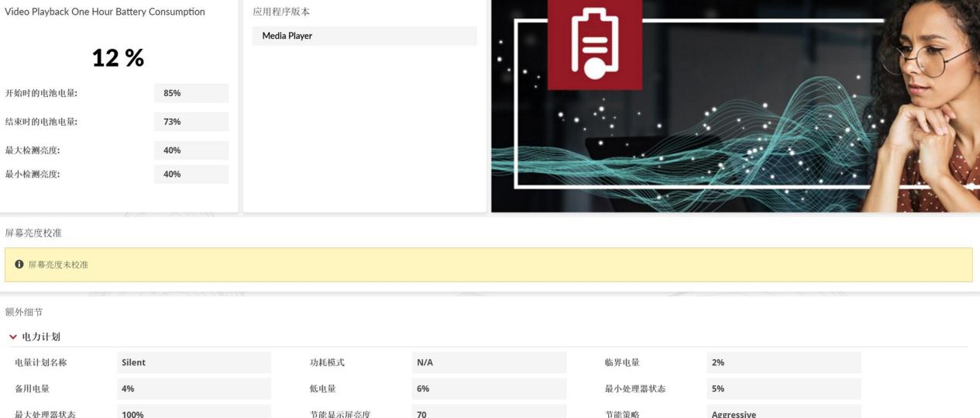This screenshot has width=980, height=418.
Task: Click the 70 节能显示屏亮度 value
Action: tap(488, 413)
